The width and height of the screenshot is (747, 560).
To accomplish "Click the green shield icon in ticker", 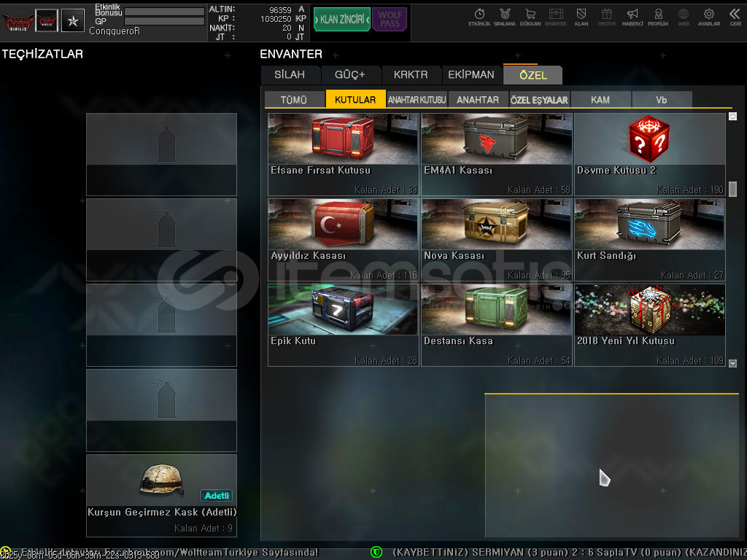I will point(376,552).
